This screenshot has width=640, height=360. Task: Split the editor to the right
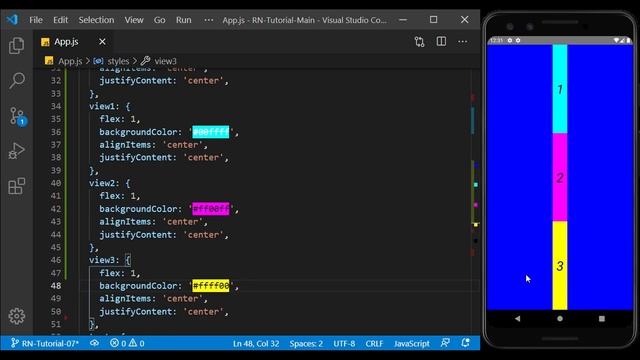[x=441, y=42]
